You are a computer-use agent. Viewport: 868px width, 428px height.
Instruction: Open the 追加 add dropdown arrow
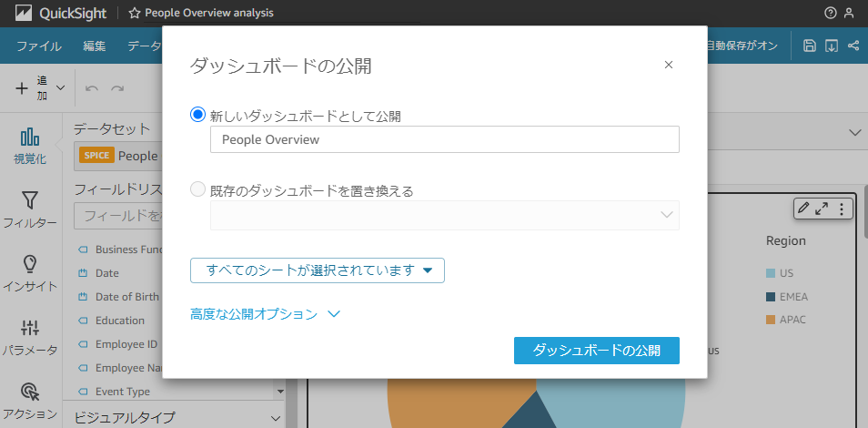coord(61,88)
